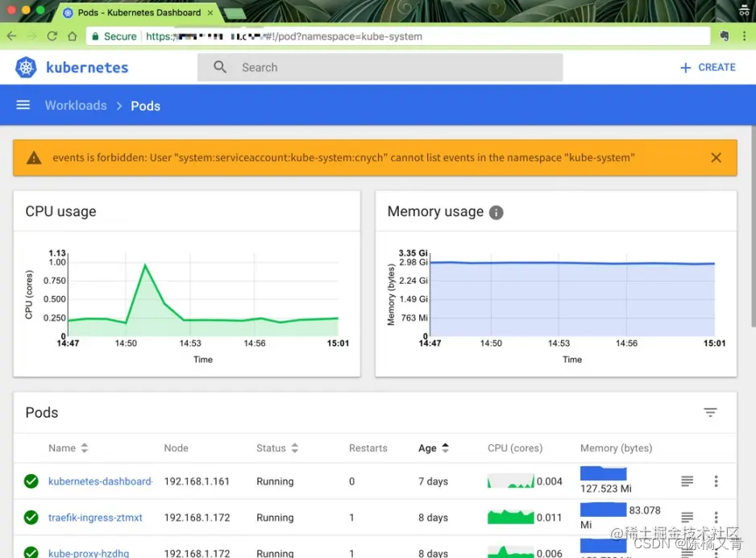Click CPU value 0.011

click(x=549, y=518)
